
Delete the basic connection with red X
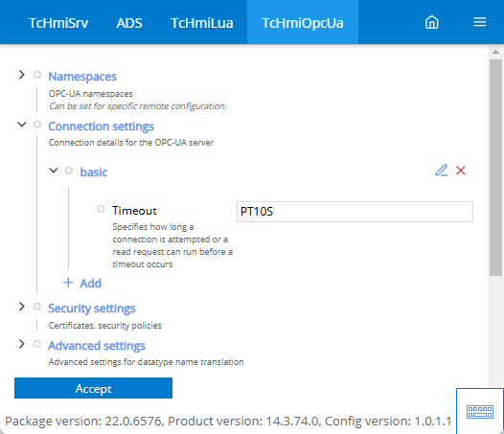click(461, 171)
